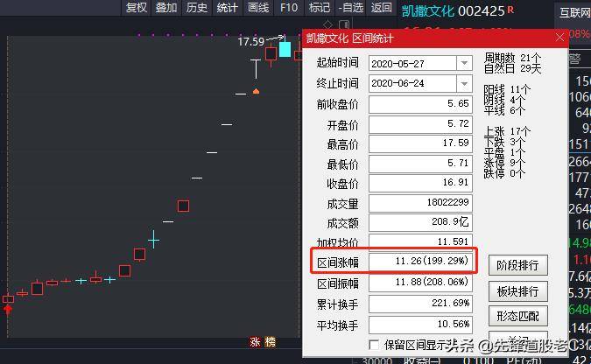This screenshot has height=364, width=591.
Task: Click the 成交额 value 208.9亿
Action: tap(420, 222)
